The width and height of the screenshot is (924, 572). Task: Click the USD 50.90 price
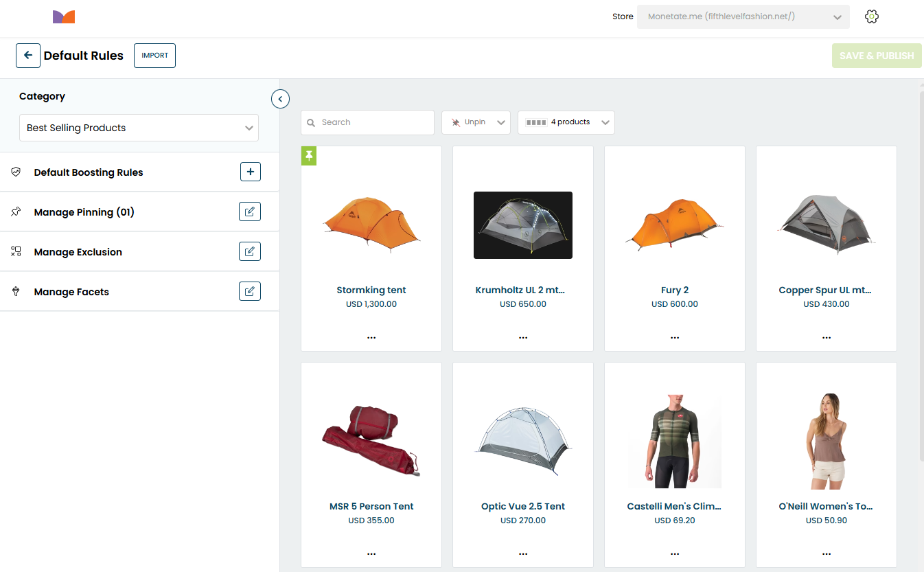pyautogui.click(x=827, y=520)
